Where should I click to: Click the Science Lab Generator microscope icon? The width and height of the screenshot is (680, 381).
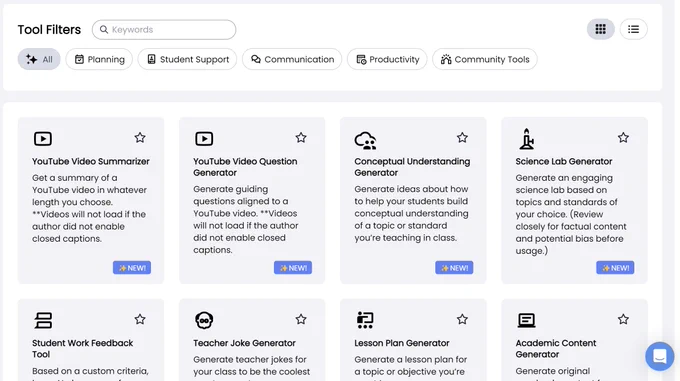point(526,139)
